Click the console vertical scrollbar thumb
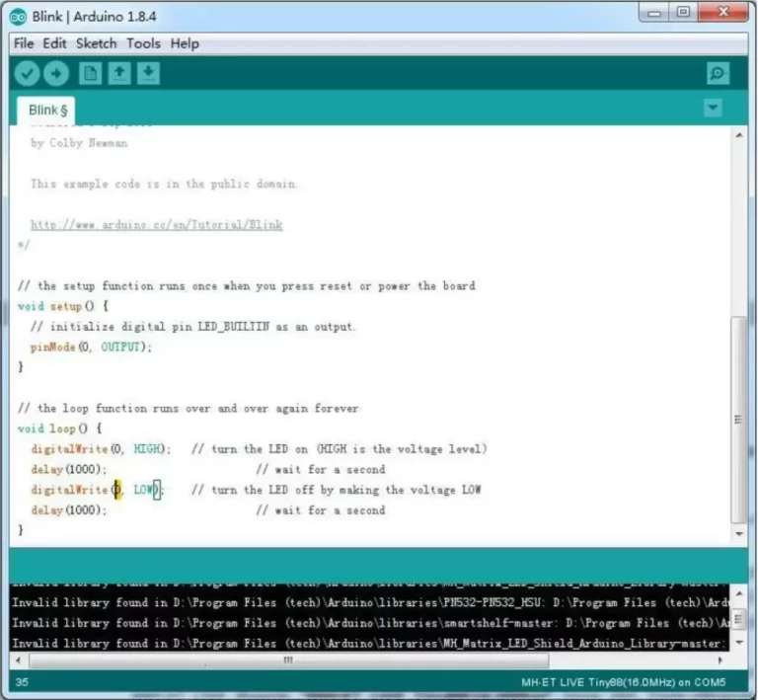Image resolution: width=758 pixels, height=700 pixels. [x=738, y=618]
